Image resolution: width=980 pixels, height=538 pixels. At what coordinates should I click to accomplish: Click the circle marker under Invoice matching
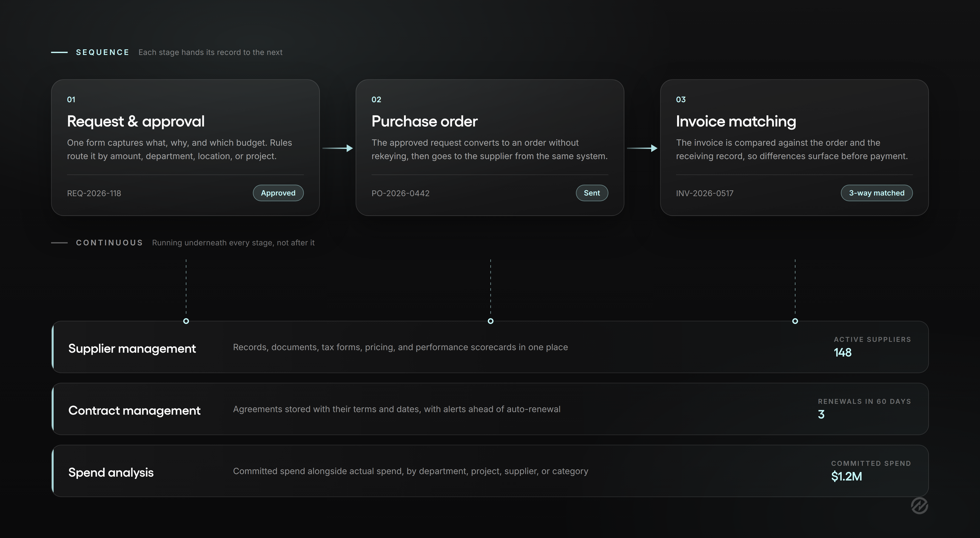click(x=795, y=321)
